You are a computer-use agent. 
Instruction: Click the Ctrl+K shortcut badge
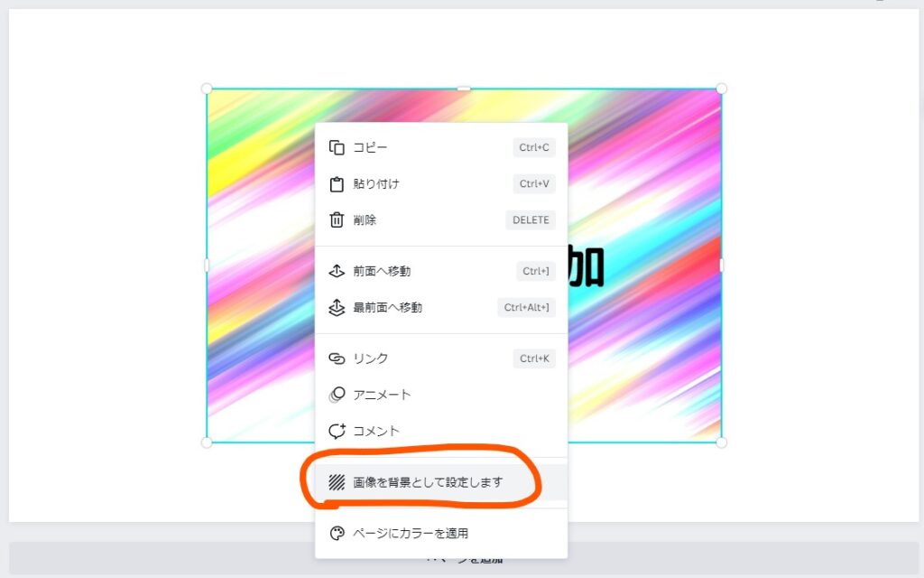(534, 359)
